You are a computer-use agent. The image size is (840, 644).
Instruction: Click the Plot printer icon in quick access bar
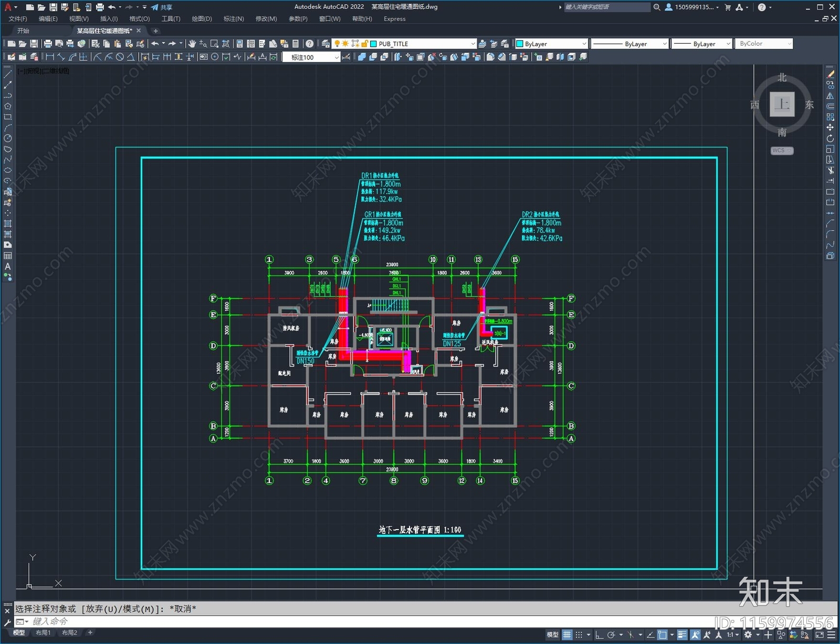100,7
